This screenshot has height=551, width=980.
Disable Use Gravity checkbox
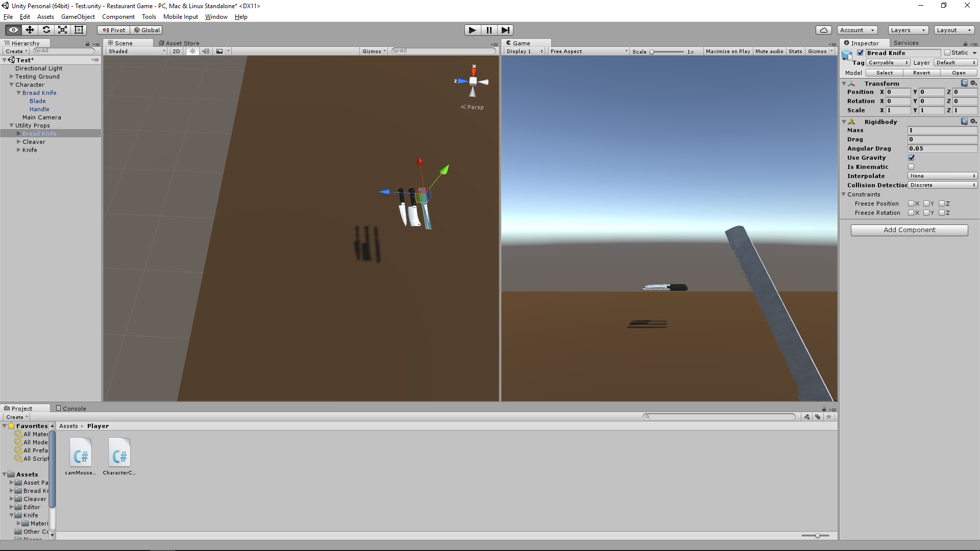(911, 158)
